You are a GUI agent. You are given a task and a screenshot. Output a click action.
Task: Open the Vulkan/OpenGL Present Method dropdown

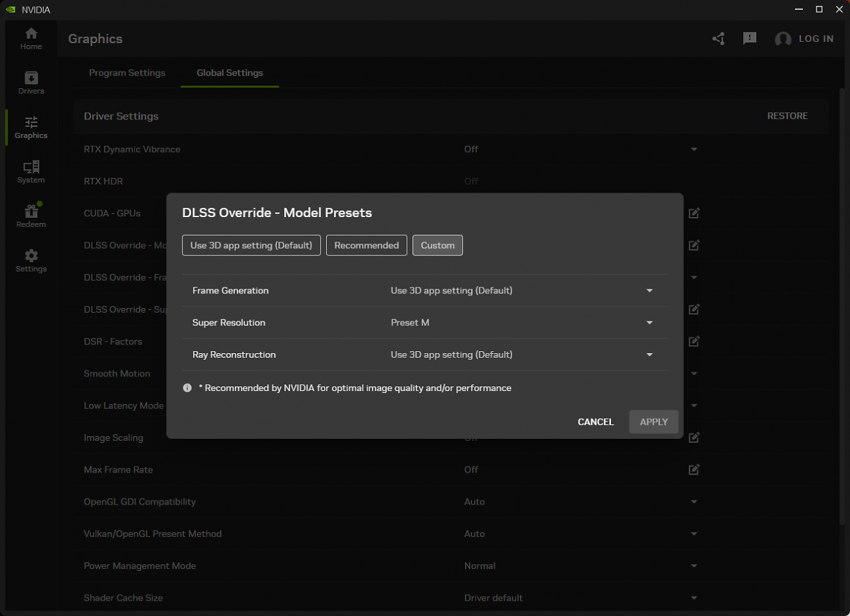(x=694, y=534)
